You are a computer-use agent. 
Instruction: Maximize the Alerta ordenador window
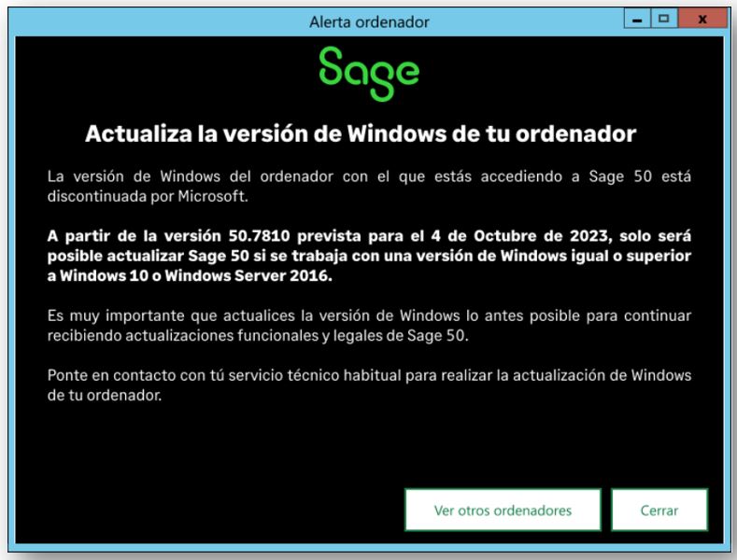click(664, 20)
